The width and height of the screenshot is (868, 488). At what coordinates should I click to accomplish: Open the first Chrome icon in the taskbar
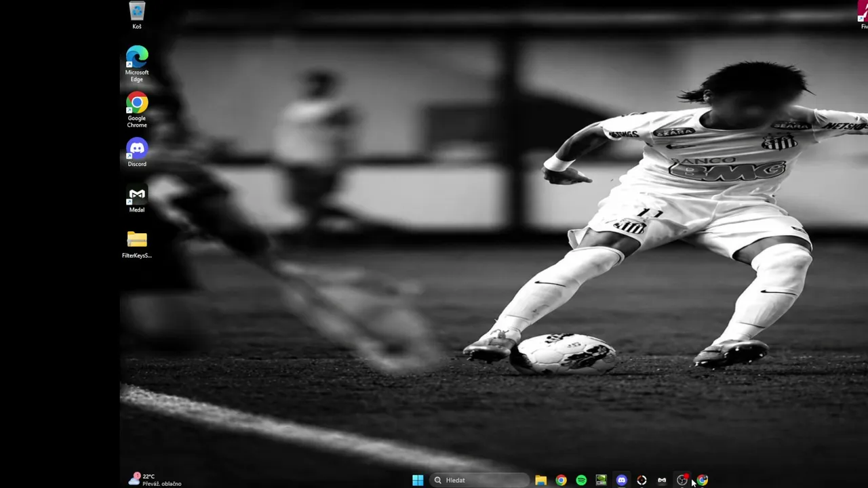[561, 480]
